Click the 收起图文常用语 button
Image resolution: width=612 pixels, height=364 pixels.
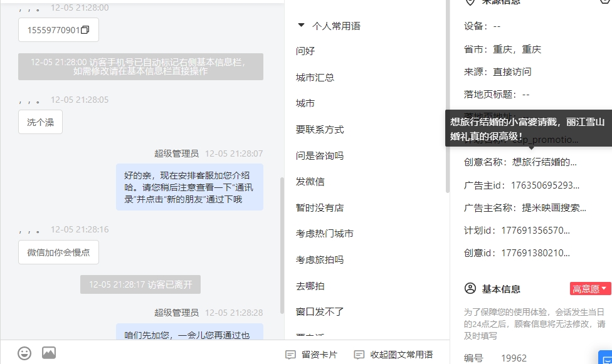(393, 355)
